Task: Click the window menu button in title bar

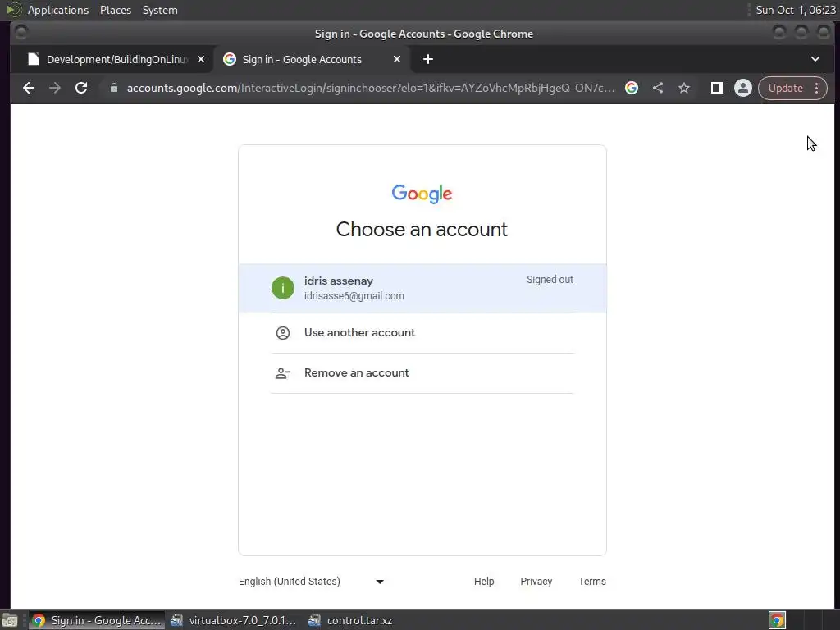Action: pos(21,33)
